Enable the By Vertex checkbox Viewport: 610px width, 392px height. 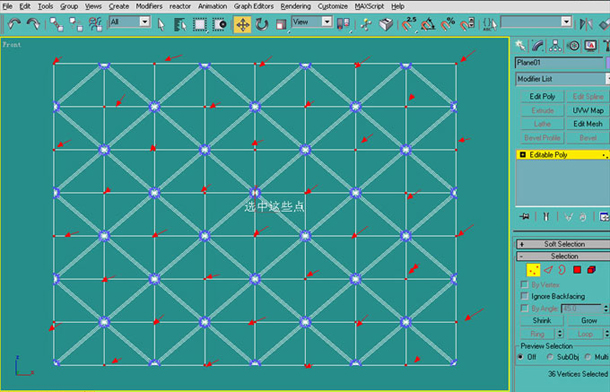coord(524,285)
